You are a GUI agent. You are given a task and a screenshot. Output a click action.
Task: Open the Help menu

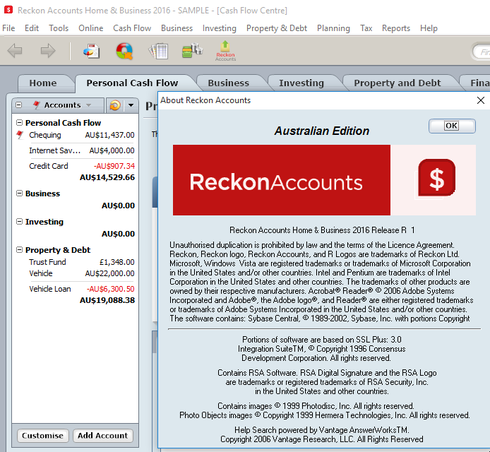click(x=429, y=28)
